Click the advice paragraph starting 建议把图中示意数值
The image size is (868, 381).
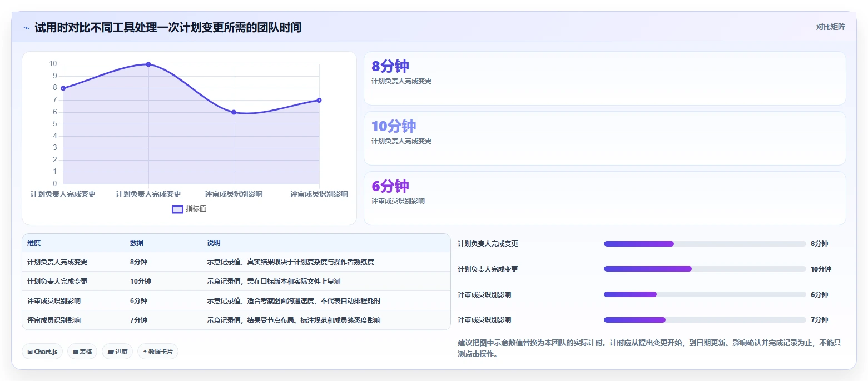coord(649,348)
